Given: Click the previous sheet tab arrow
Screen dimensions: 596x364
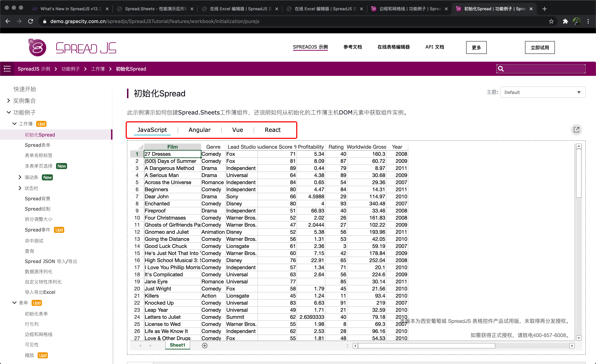Looking at the screenshot, I should coord(140,346).
